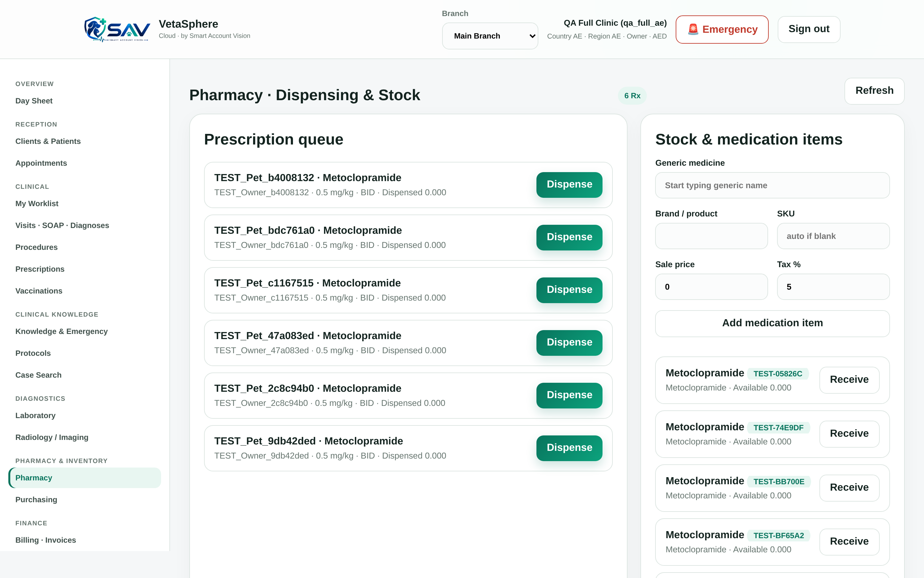Click the SKU field with auto if blank
Screen dimensions: 924x578
[833, 236]
